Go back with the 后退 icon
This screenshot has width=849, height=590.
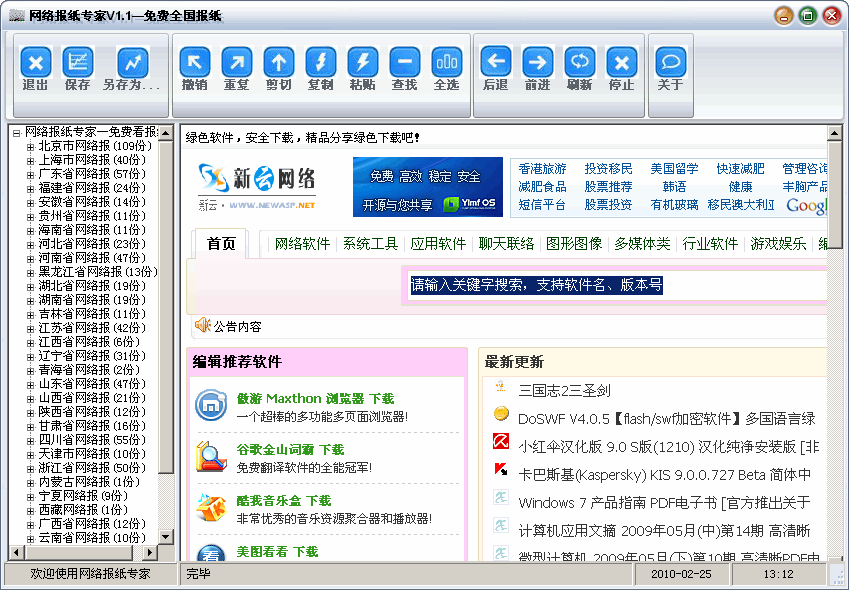point(496,62)
